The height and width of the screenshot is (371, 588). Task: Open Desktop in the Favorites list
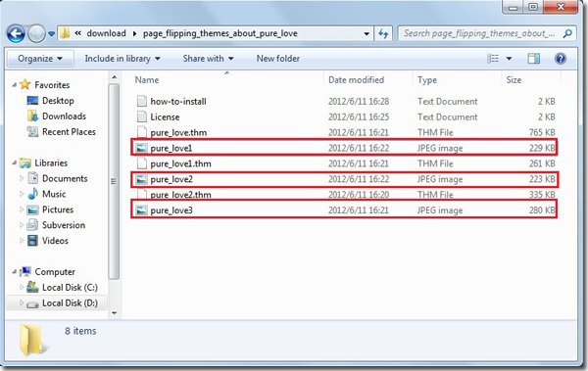[x=58, y=101]
